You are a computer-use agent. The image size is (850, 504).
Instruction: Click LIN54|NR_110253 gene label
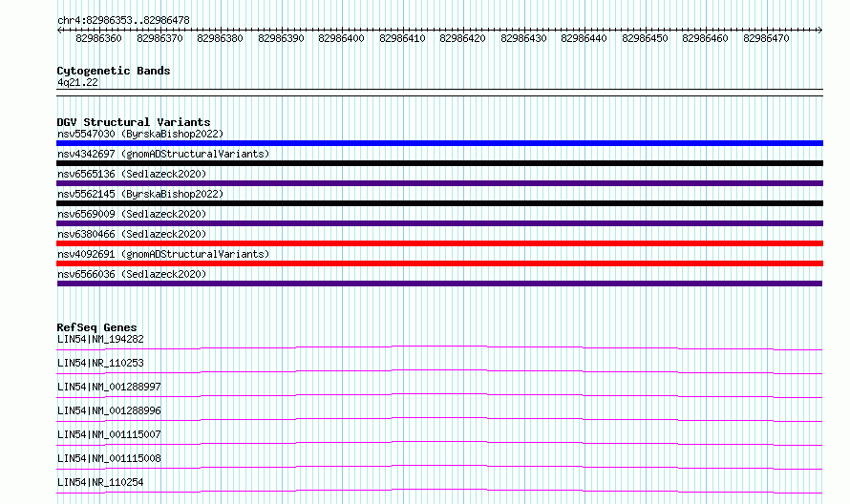[x=100, y=363]
